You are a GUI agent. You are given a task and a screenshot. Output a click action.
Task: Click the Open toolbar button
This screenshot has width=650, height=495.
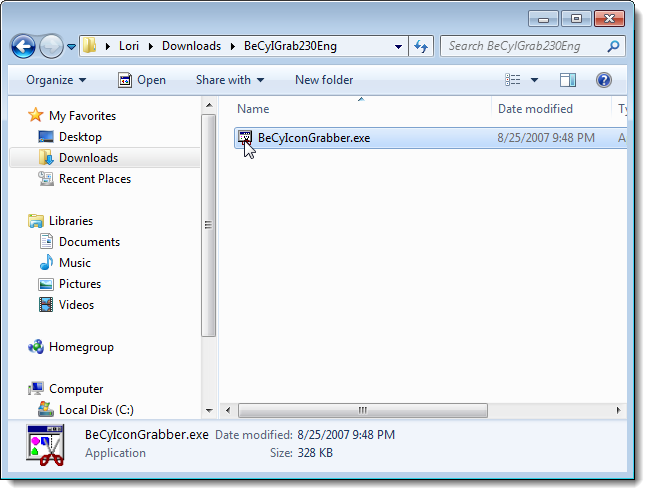tap(141, 80)
